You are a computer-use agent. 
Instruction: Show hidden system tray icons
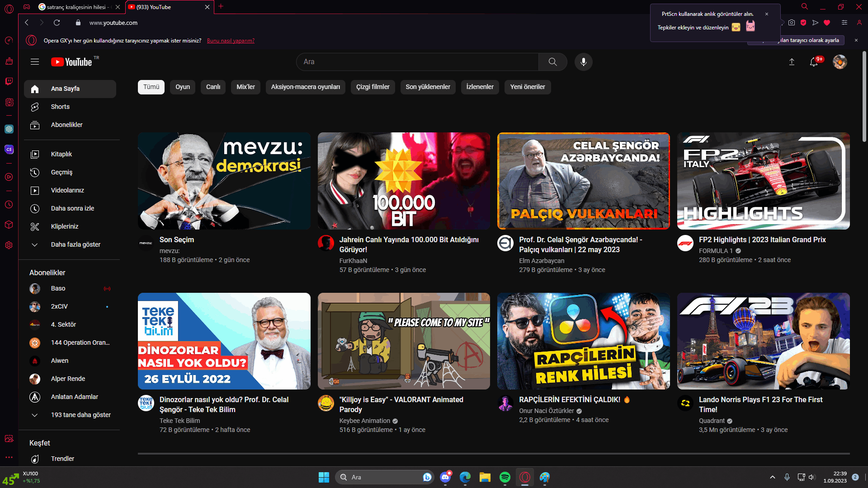pos(773,477)
